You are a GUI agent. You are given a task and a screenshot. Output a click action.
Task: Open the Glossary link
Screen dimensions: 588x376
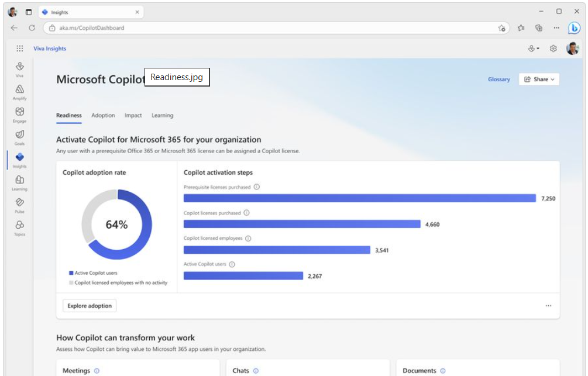[x=498, y=79]
